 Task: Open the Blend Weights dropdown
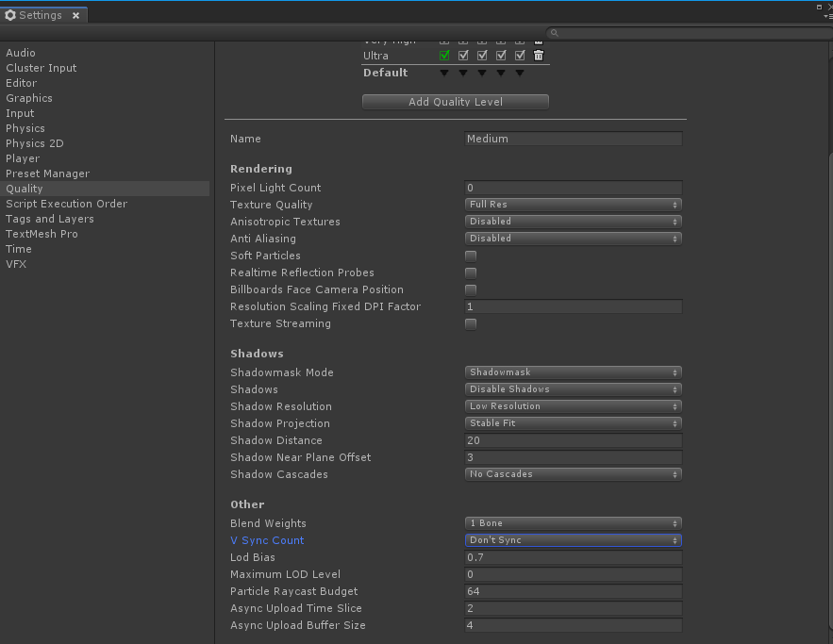[574, 523]
